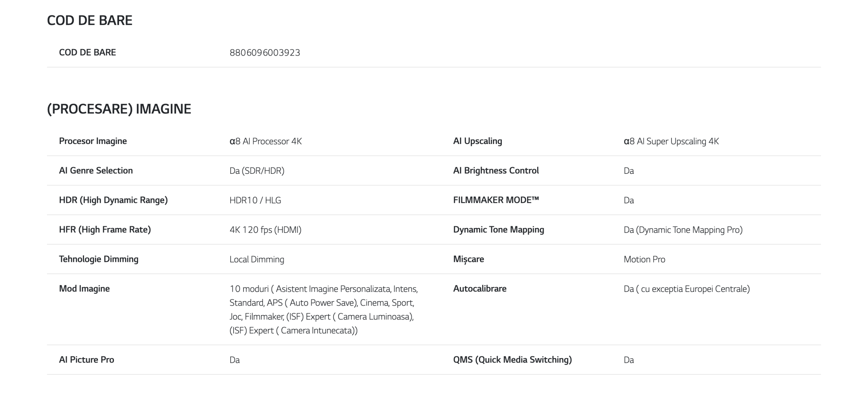Click the α8 AI Super Upscaling 4K value

[x=671, y=141]
